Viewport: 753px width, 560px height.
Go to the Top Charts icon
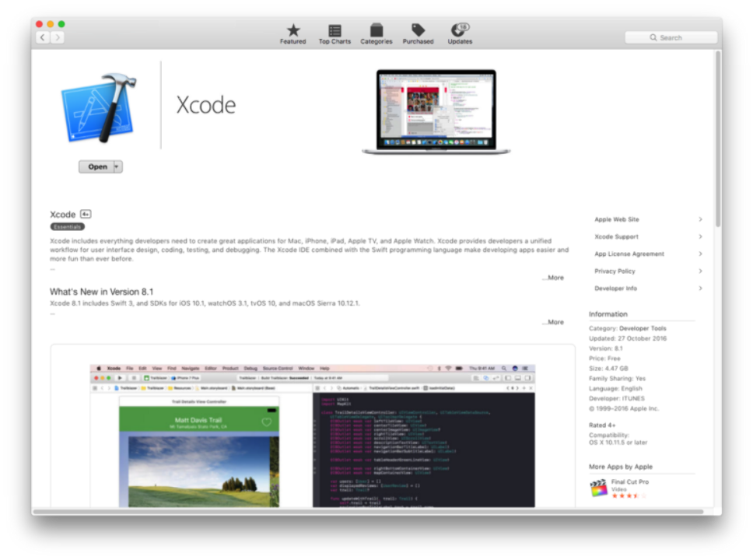334,31
